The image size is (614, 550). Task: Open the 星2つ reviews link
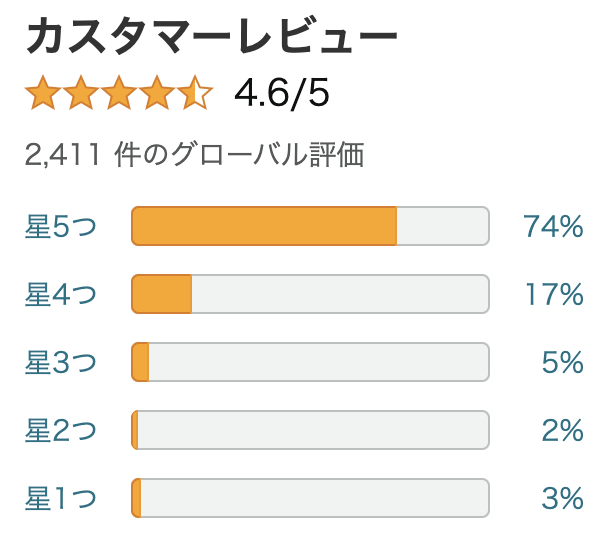click(x=61, y=430)
